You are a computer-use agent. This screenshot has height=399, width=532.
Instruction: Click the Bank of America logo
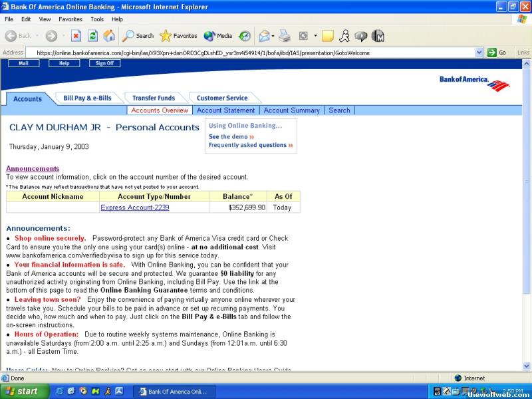tap(474, 83)
